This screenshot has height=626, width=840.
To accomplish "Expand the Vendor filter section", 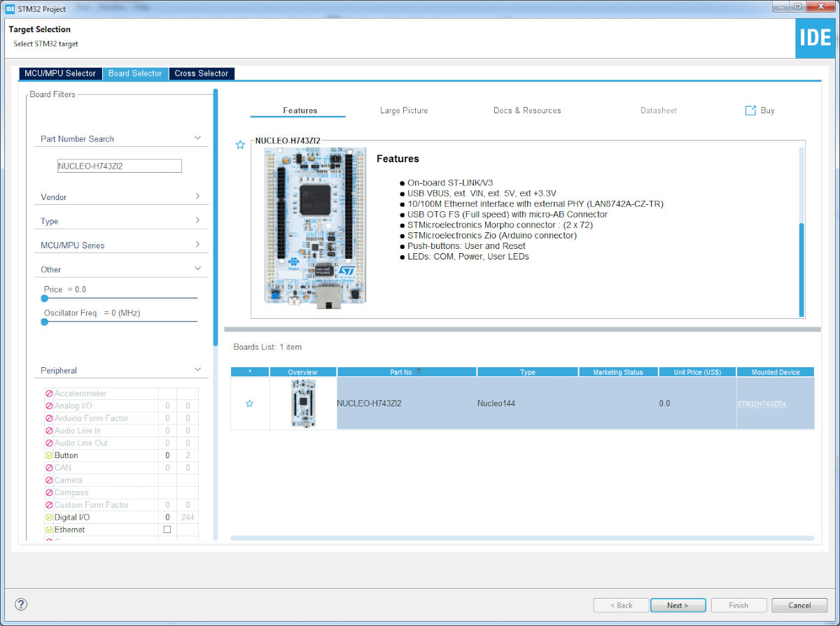I will 197,197.
